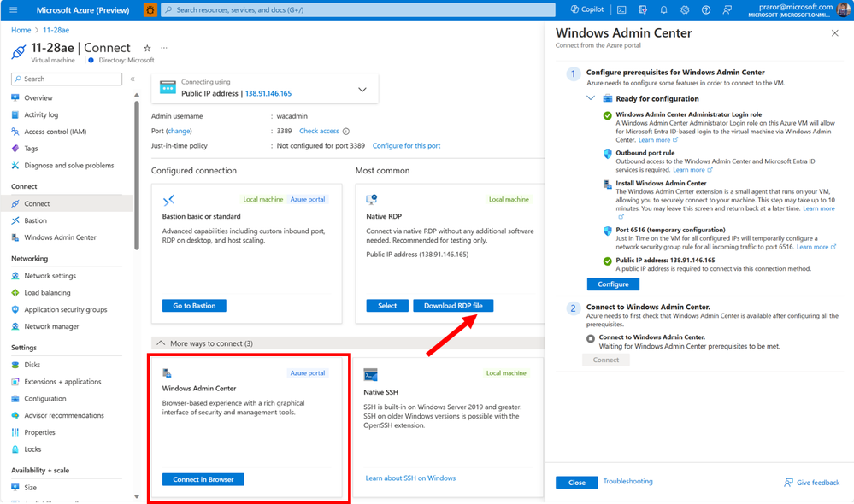Click the Windows Admin Center card icon
Screen dimensions: 854x504
(168, 372)
